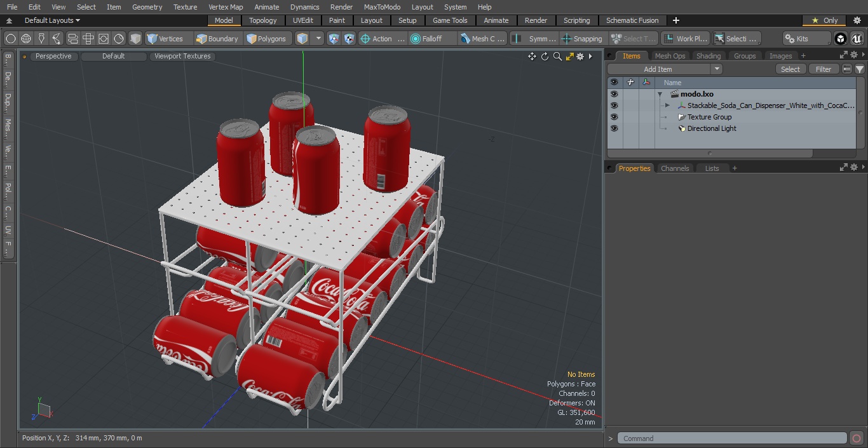Open the Channels tab
Screen dimensions: 868x448
coord(675,168)
